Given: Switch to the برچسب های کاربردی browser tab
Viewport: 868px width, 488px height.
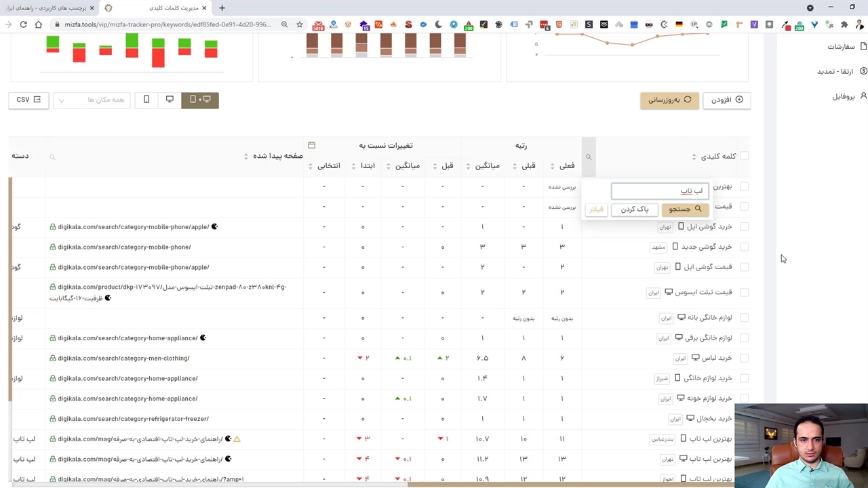Looking at the screenshot, I should point(51,8).
